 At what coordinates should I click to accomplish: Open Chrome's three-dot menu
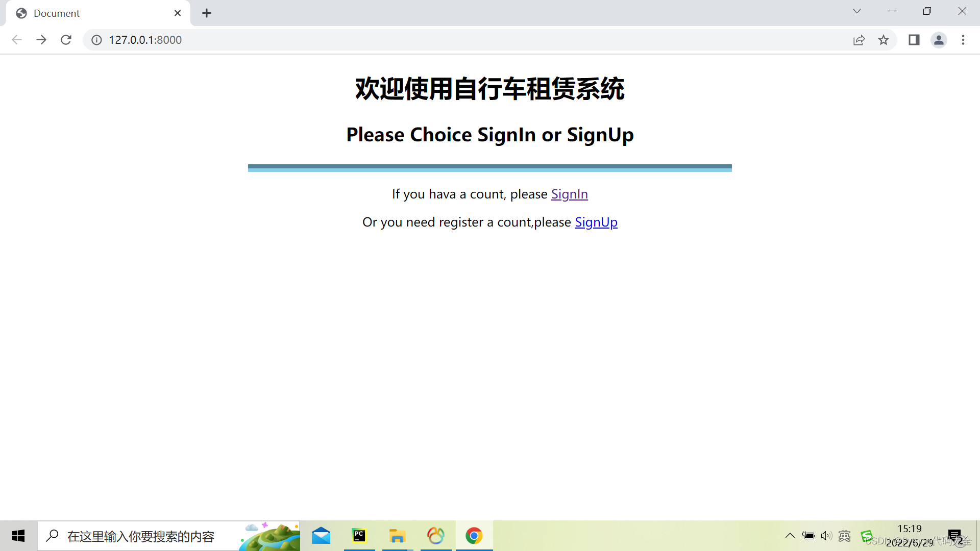pyautogui.click(x=963, y=40)
